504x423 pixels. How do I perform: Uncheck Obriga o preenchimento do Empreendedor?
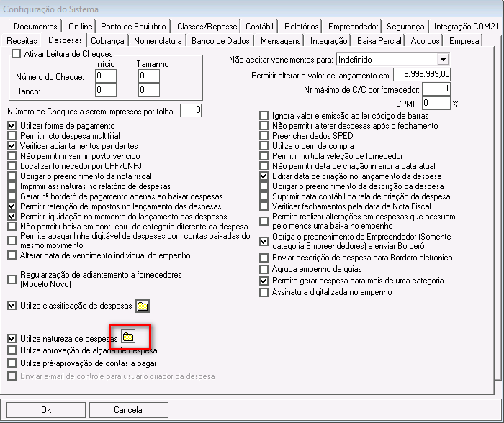pos(264,241)
